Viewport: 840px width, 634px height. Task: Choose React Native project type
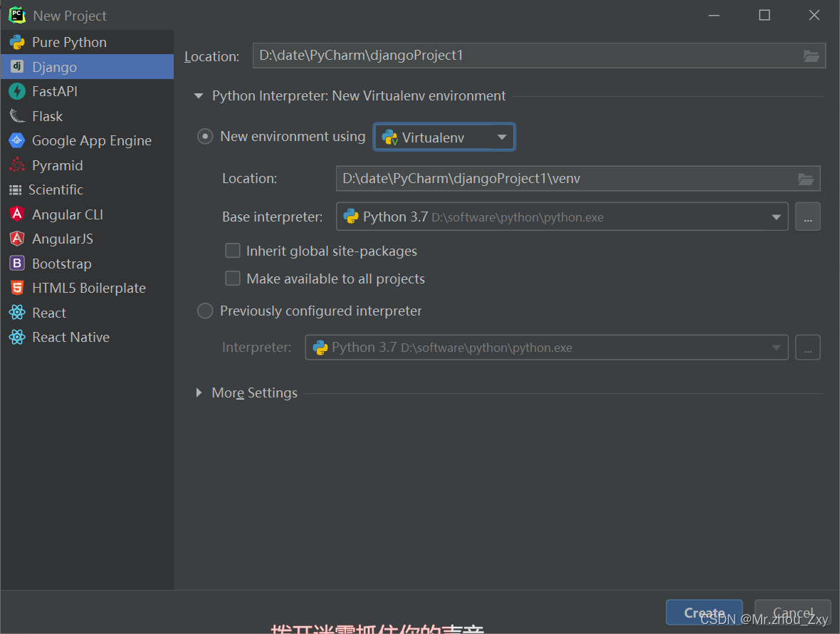click(x=87, y=337)
